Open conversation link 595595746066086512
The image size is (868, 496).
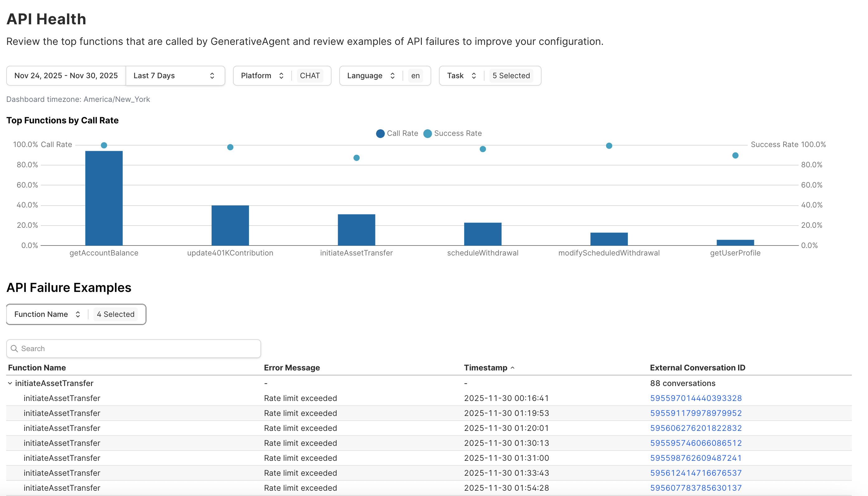click(x=696, y=443)
